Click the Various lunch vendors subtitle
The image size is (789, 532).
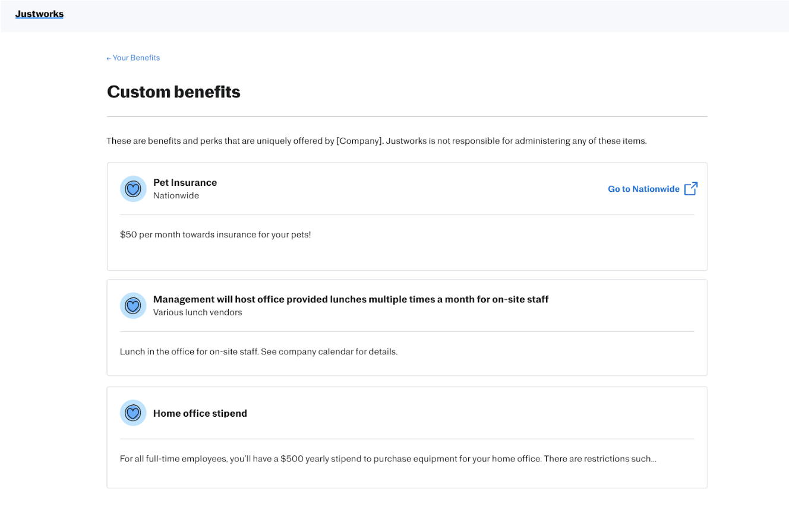tap(198, 312)
